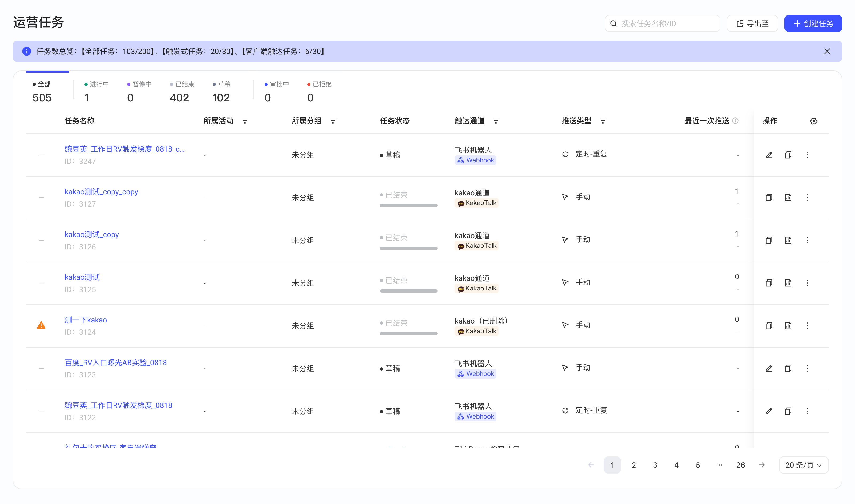Open 导出至 export menu

[752, 23]
